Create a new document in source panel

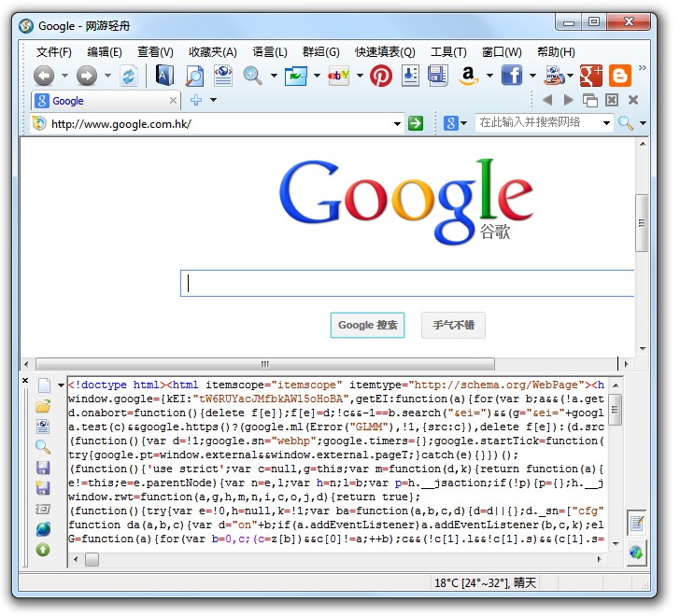pyautogui.click(x=44, y=385)
